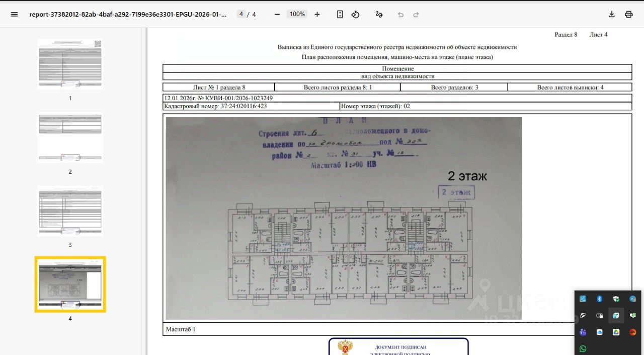Click the 'Номер этажа (этажей): 02' cell
The image size is (644, 355).
pyautogui.click(x=486, y=106)
